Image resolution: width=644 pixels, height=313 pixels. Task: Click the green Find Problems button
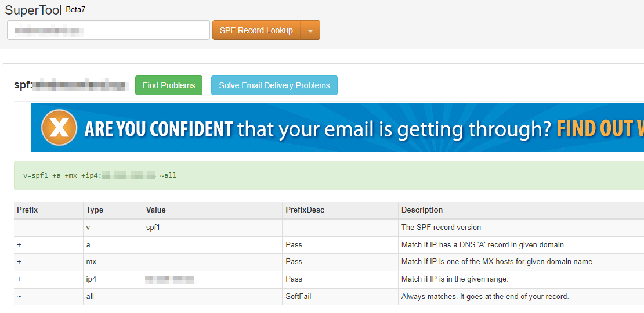[x=169, y=85]
